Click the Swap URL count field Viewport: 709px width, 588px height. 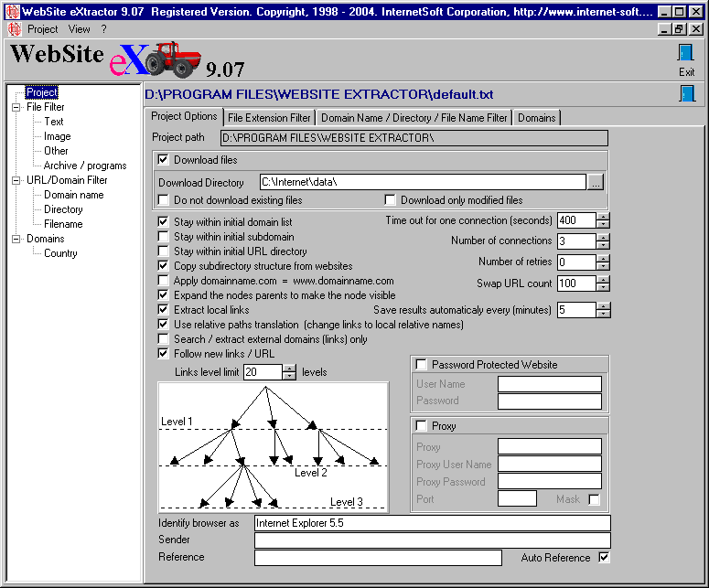tap(577, 283)
